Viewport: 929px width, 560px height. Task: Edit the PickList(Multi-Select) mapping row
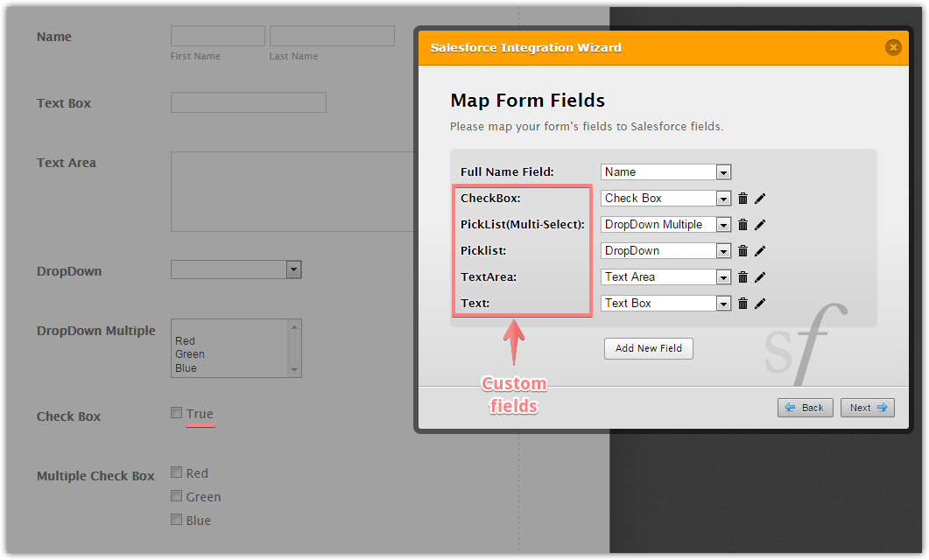point(760,225)
